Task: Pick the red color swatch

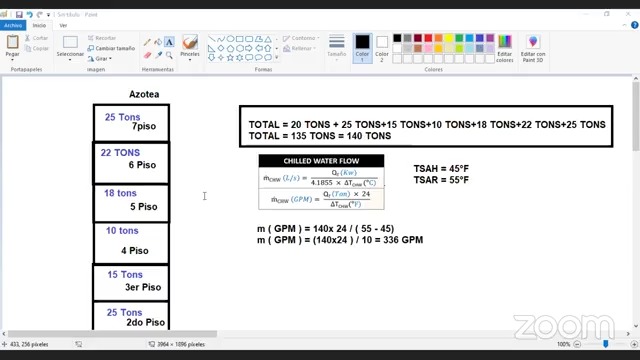Action: coord(428,38)
